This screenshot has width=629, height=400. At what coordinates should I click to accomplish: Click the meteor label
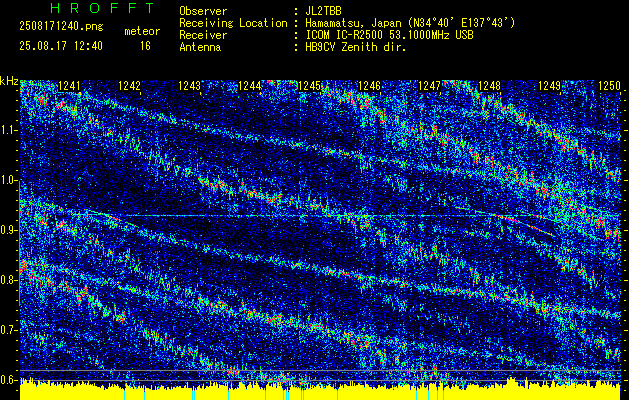coord(142,31)
